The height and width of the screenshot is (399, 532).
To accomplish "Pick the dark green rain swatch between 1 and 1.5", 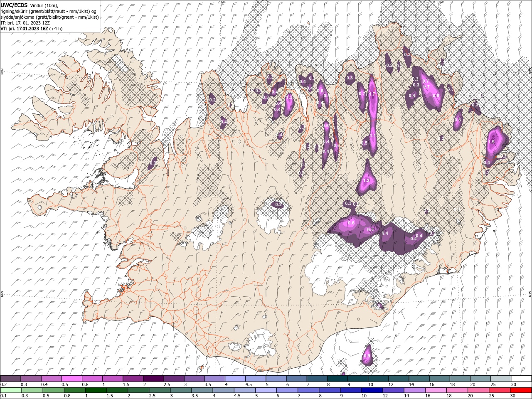I will coord(96,390).
